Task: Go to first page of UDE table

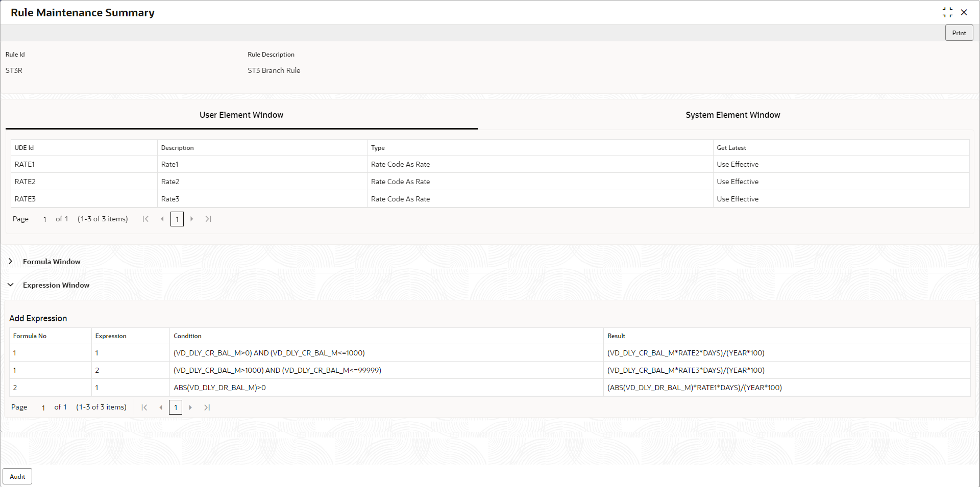Action: click(x=145, y=219)
